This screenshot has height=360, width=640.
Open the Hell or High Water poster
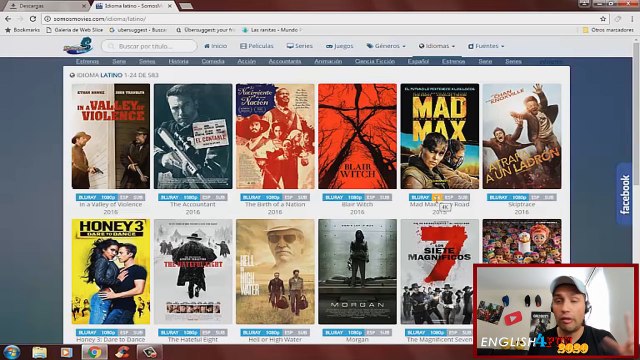[x=275, y=271]
